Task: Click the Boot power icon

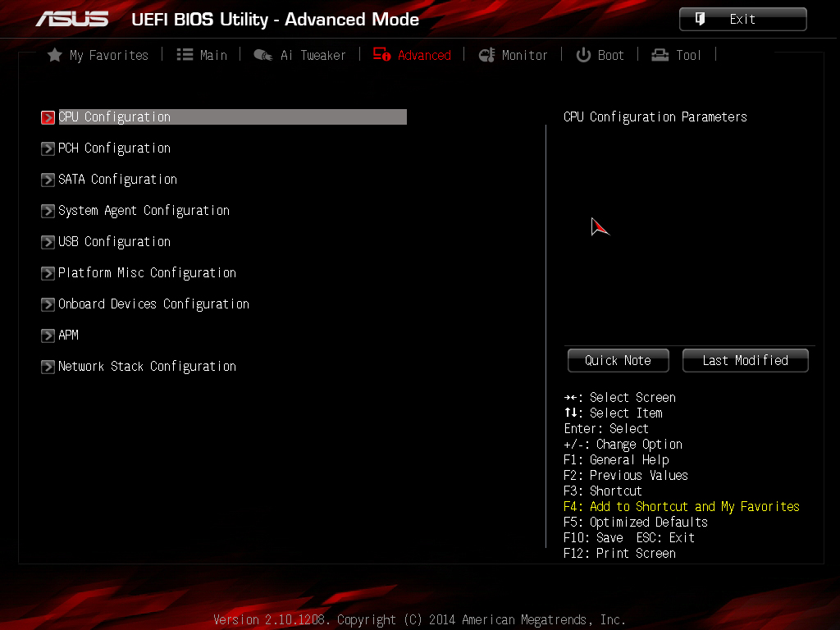Action: click(583, 55)
